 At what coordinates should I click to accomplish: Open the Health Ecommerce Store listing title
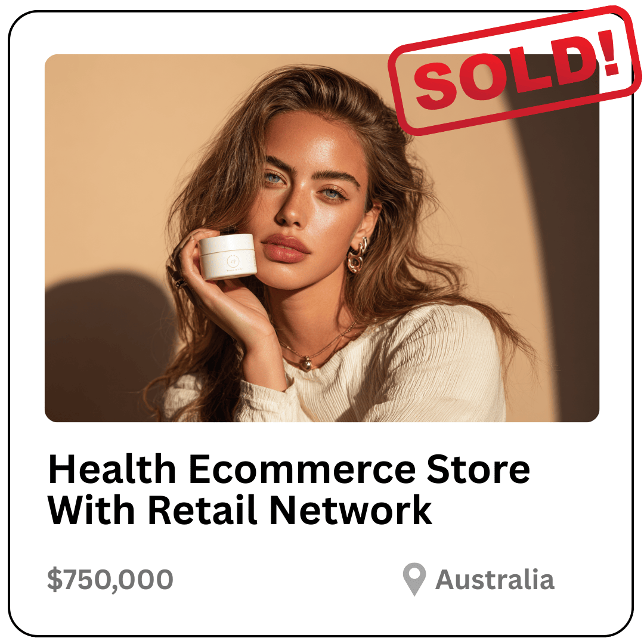pyautogui.click(x=289, y=489)
